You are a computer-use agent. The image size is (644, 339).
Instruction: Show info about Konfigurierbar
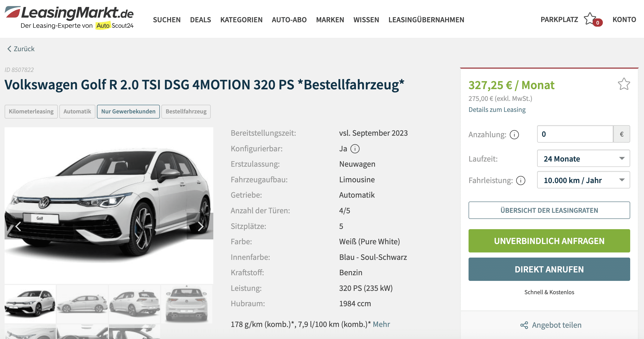pos(355,149)
